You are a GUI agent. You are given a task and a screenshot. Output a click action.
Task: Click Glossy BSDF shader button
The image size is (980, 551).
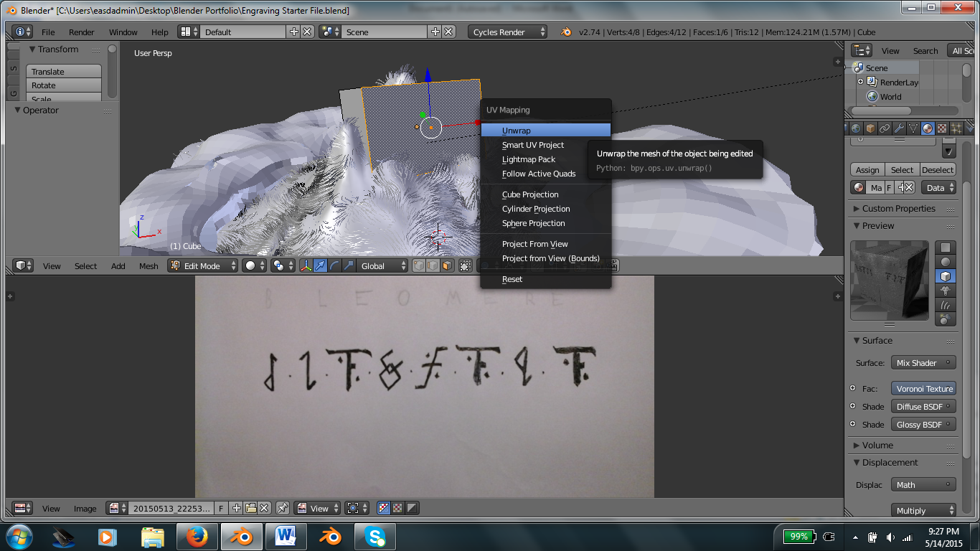[x=924, y=425]
